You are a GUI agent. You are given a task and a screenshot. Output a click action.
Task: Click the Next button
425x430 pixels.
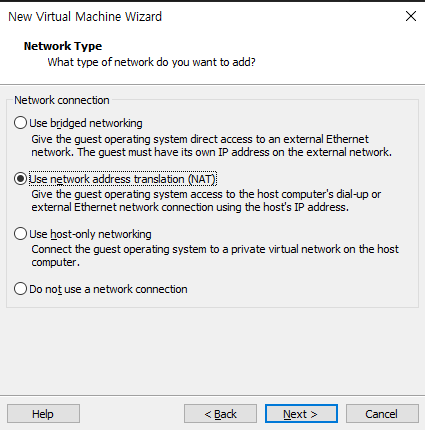coord(301,414)
